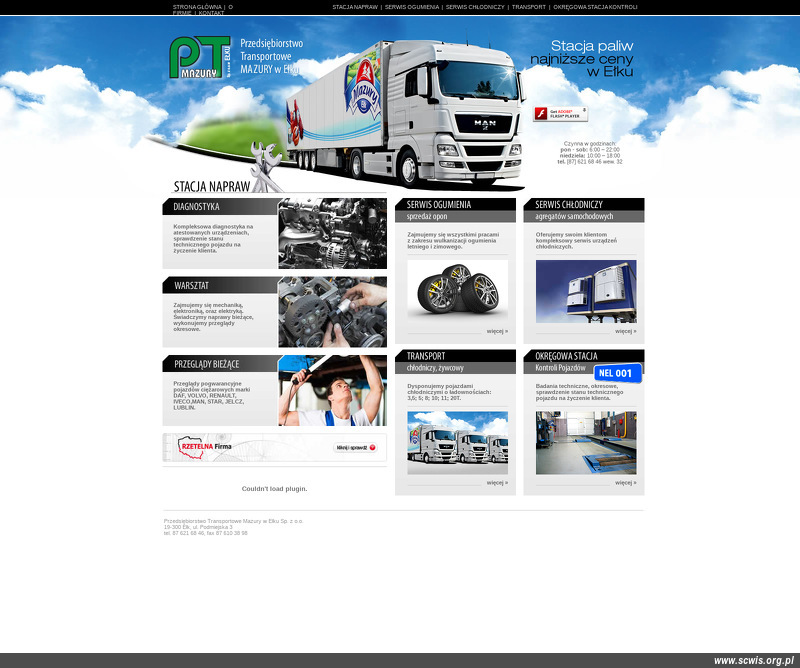Open the WARSZTAT card heading
This screenshot has width=800, height=668.
(191, 286)
